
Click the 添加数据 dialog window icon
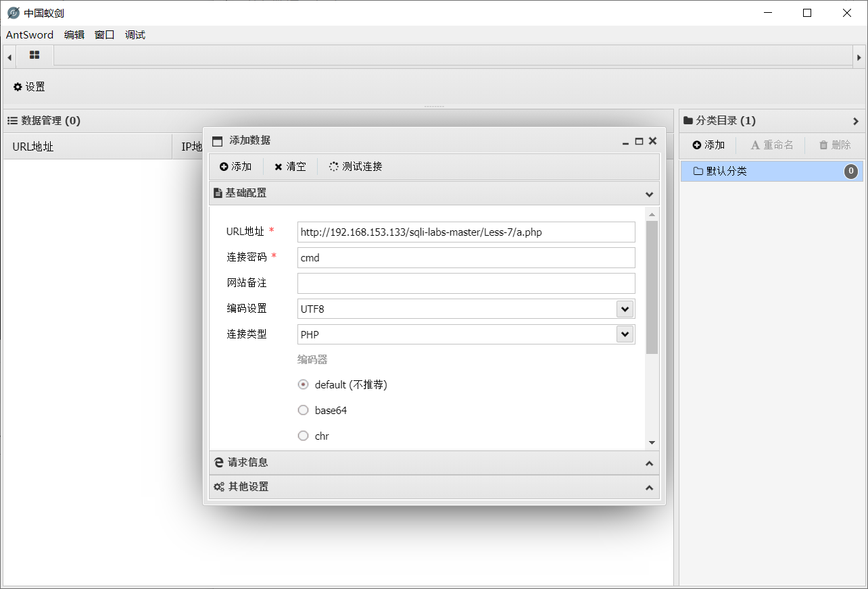point(217,141)
